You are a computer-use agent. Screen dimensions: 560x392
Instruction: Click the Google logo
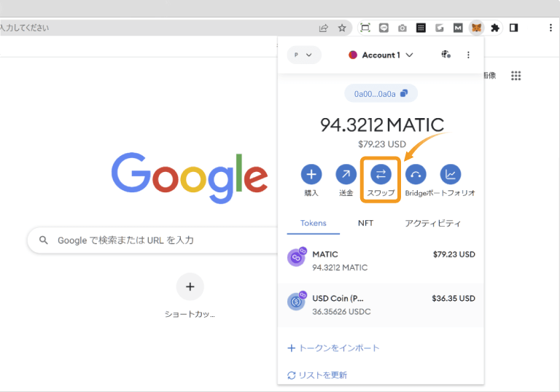(190, 178)
